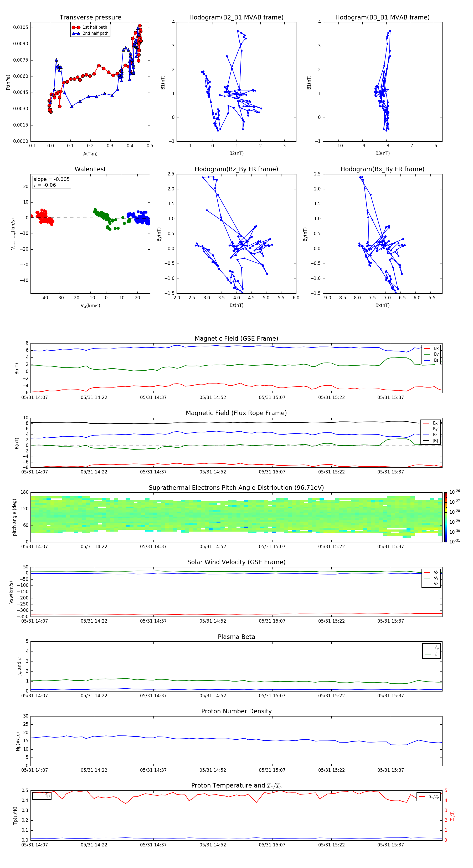Click the "Transverse pressure" plot title
The image size is (473, 868).
click(x=90, y=18)
